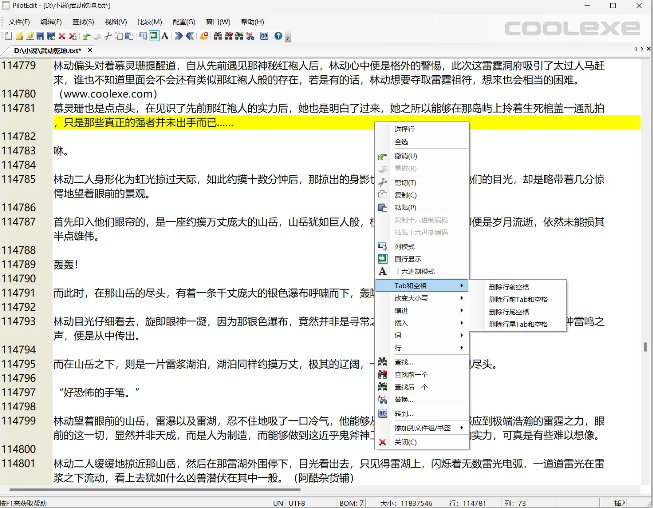Screen dimensions: 653x508
Task: Close the txt file tab with its X
Action: pyautogui.click(x=90, y=50)
